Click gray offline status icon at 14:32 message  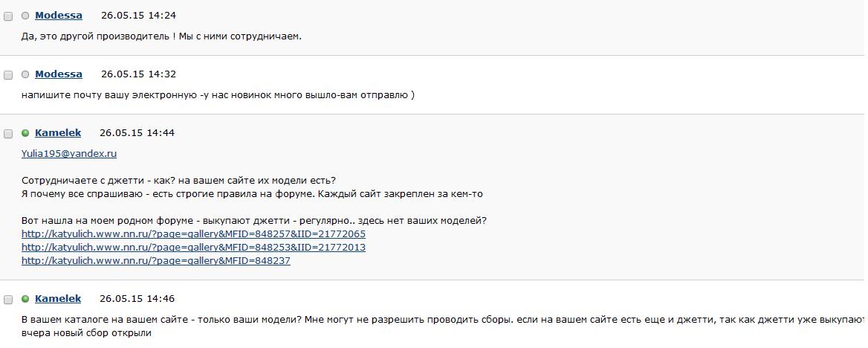pos(25,74)
